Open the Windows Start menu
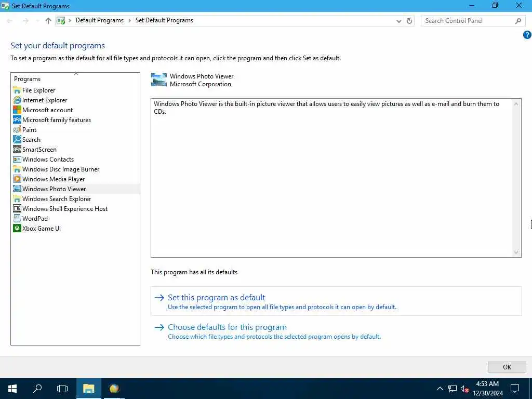 coord(12,389)
